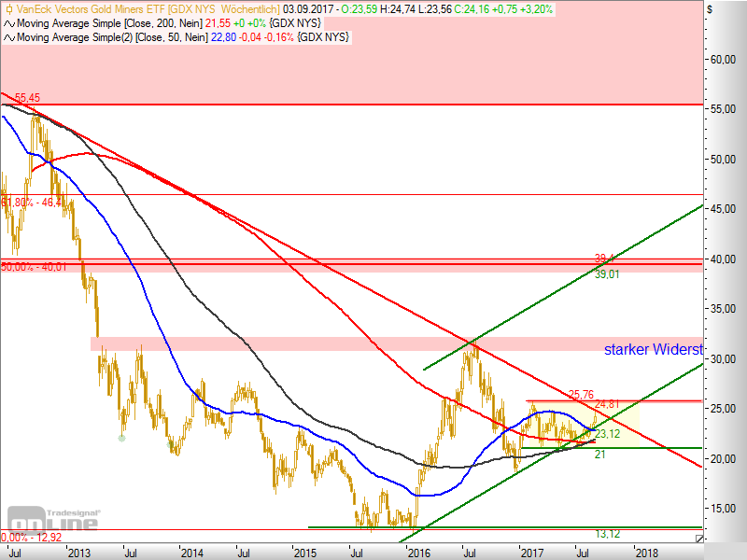Click the dollar currency symbol above price axis
The height and width of the screenshot is (560, 747).
click(710, 9)
